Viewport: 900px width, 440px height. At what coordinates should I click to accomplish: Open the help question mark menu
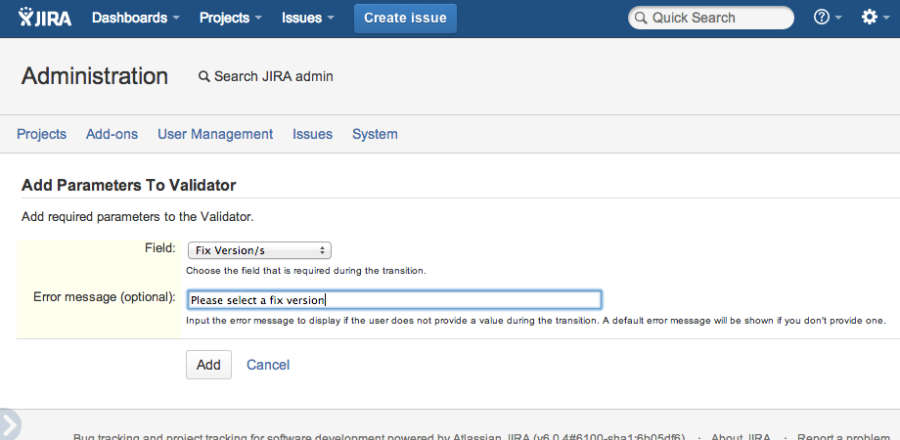tap(828, 18)
